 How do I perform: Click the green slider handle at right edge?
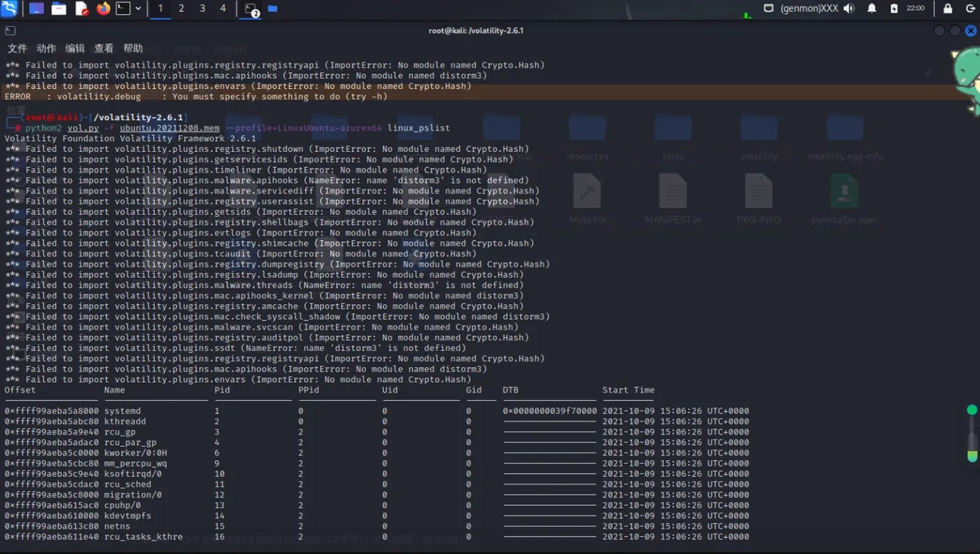[x=972, y=410]
